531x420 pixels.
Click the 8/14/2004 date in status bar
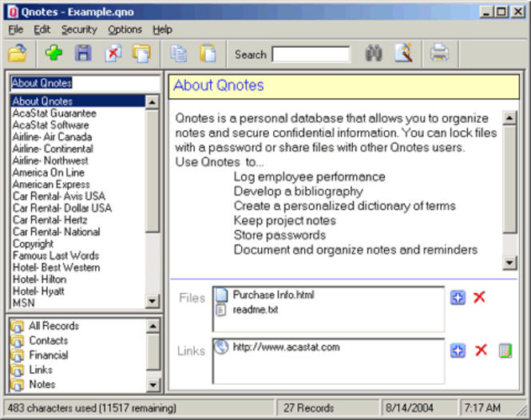(419, 408)
